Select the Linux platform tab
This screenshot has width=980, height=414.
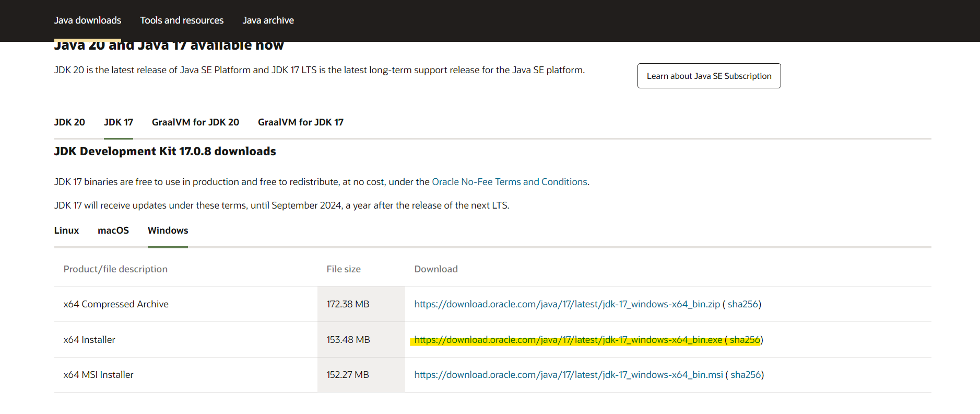(x=66, y=231)
